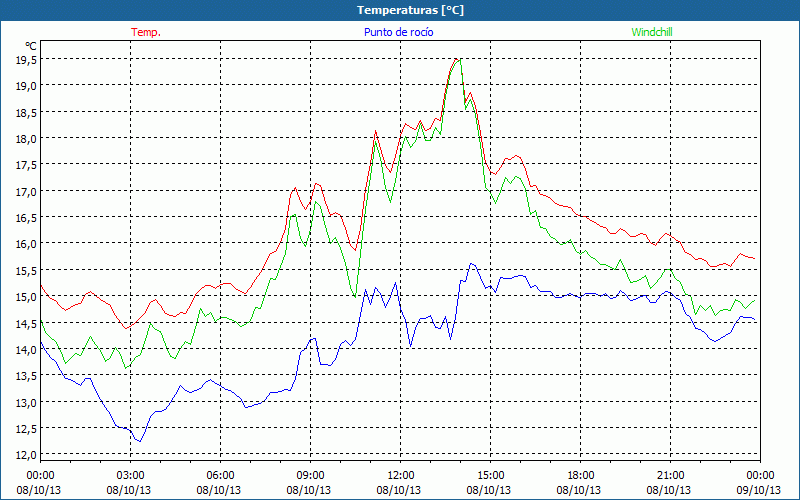
Task: Click the 13,5 value on the y-axis
Action: pyautogui.click(x=26, y=376)
